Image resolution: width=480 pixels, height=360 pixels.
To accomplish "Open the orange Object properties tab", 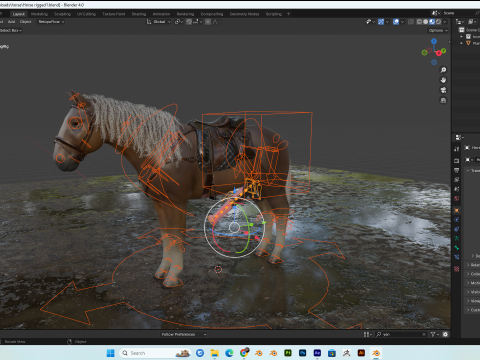I will coord(457,210).
